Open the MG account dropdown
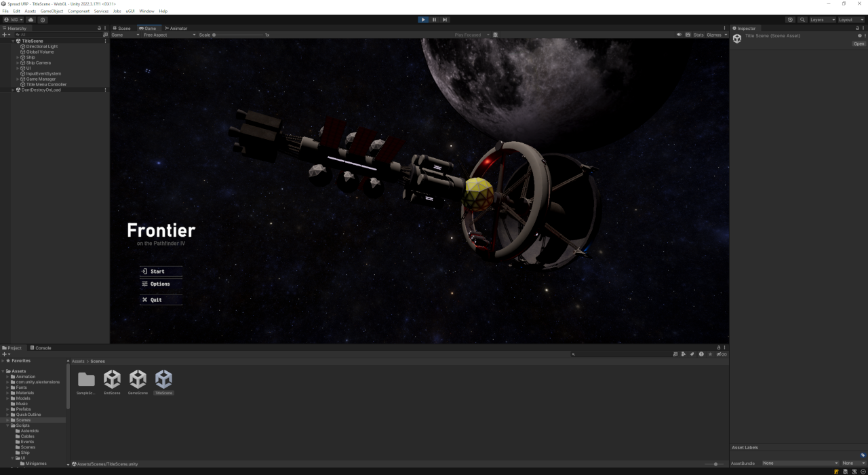This screenshot has width=868, height=475. [x=13, y=20]
